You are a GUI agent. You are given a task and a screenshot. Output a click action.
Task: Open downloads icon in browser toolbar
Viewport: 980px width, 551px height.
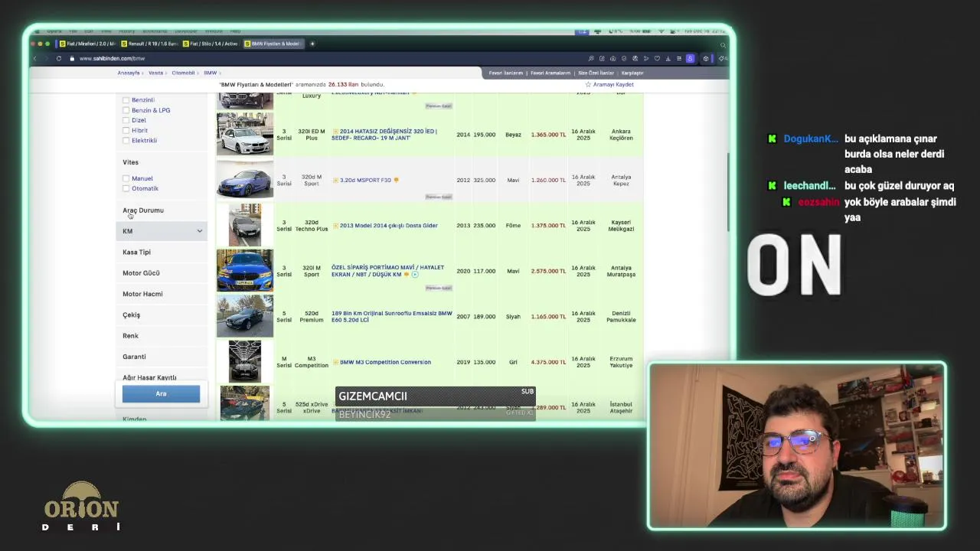(668, 58)
